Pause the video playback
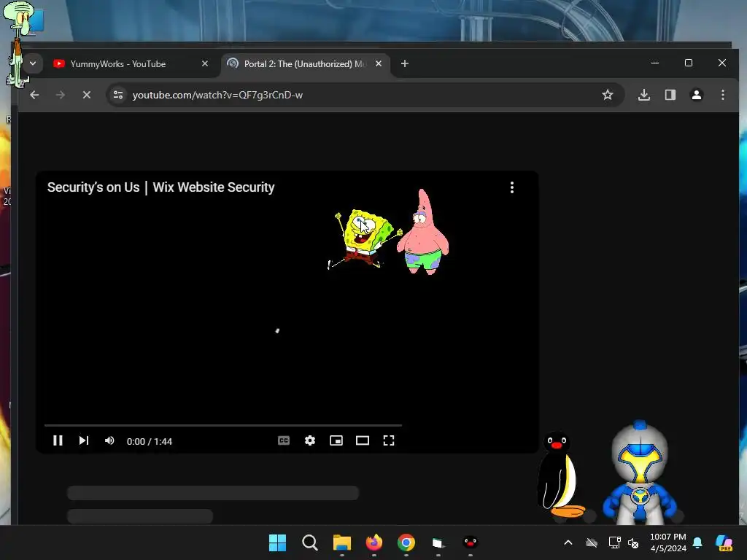The image size is (747, 560). [x=58, y=440]
